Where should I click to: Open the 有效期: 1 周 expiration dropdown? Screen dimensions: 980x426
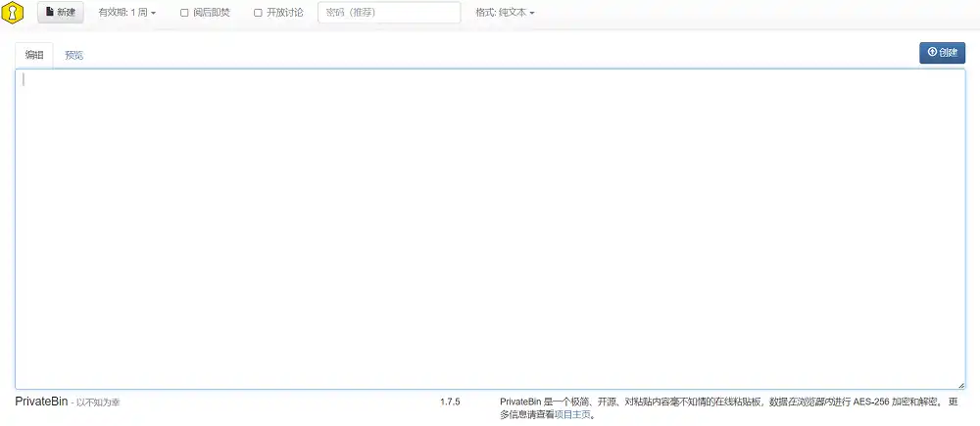click(x=126, y=13)
